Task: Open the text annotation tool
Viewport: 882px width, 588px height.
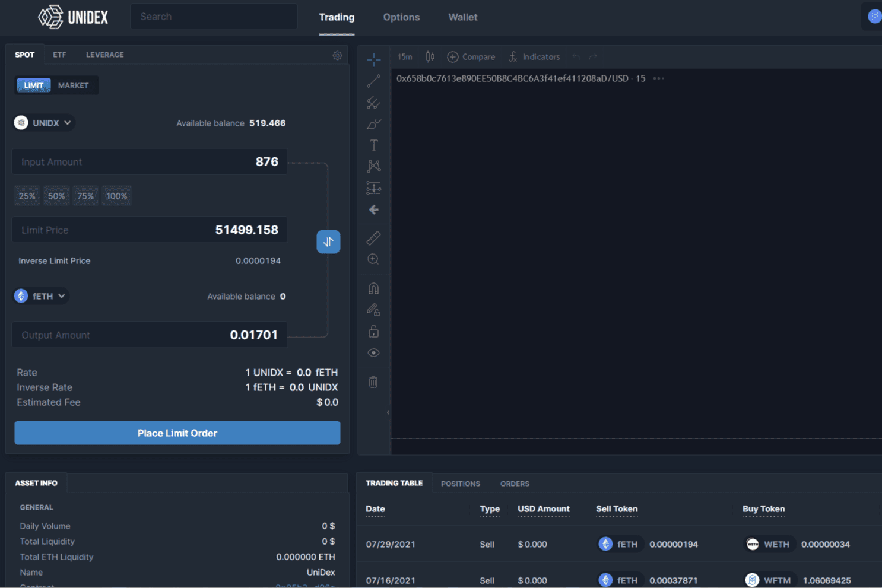Action: [x=373, y=145]
